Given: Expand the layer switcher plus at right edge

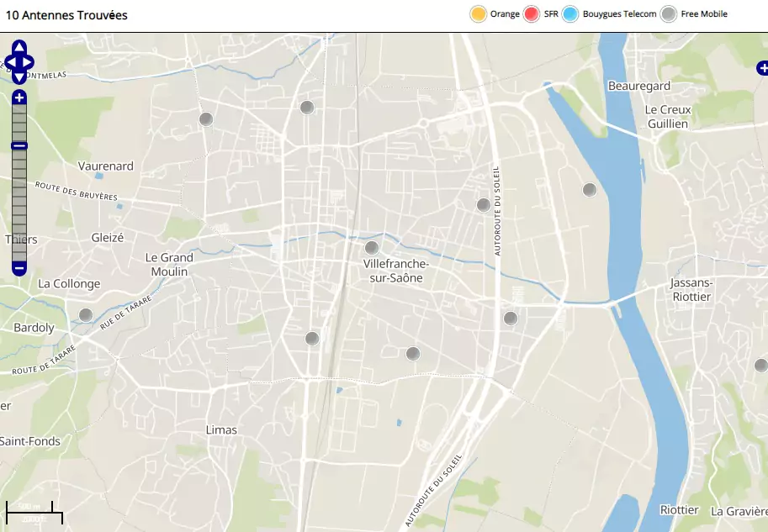Looking at the screenshot, I should click(762, 68).
